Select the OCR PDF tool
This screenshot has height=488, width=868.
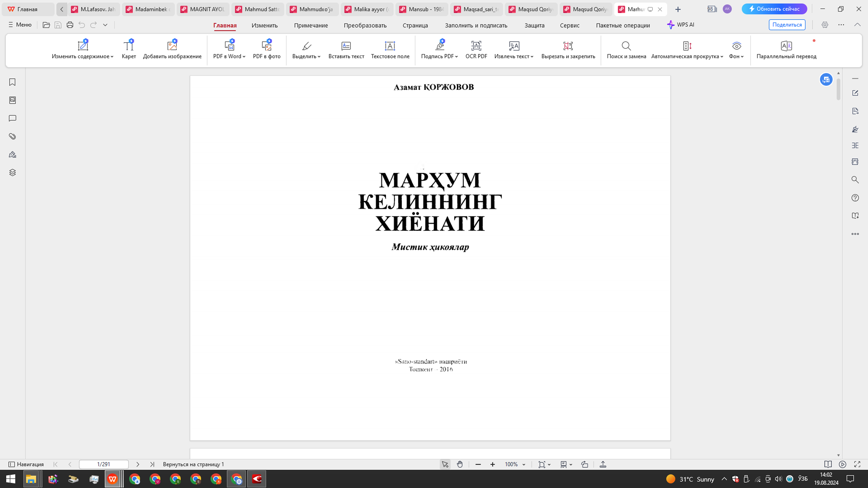(476, 49)
